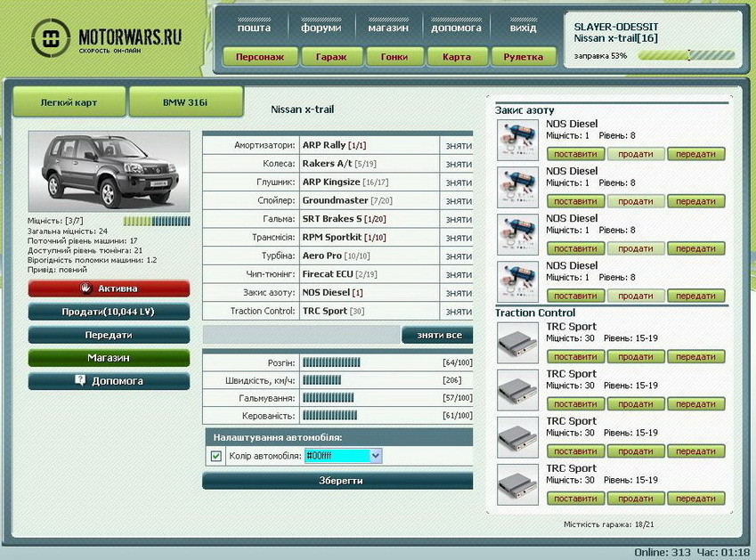Click the hand icon on Активна button
The width and height of the screenshot is (756, 560).
[85, 288]
